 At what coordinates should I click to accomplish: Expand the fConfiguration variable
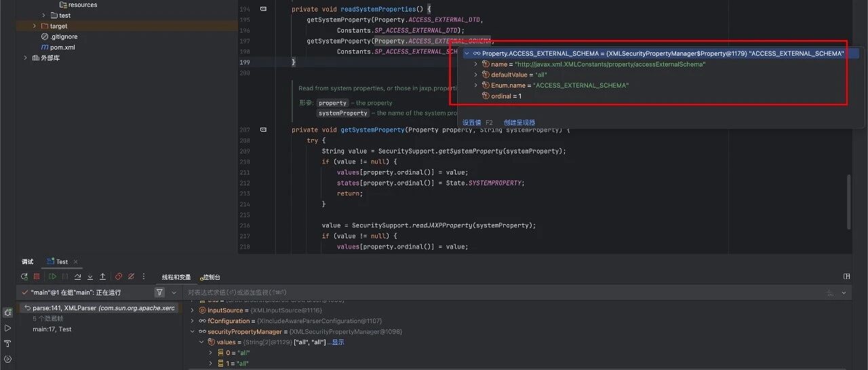coord(193,321)
